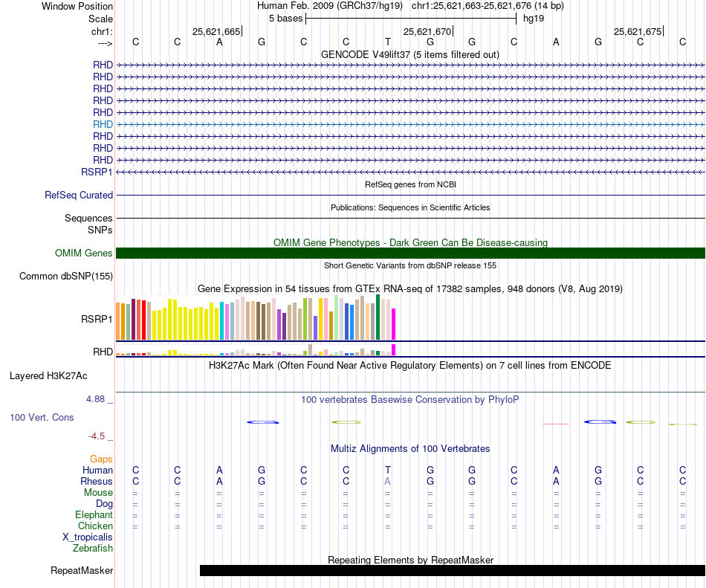Viewport: 706px width, 588px height.
Task: Click the T base in the top sequence row
Action: point(388,42)
